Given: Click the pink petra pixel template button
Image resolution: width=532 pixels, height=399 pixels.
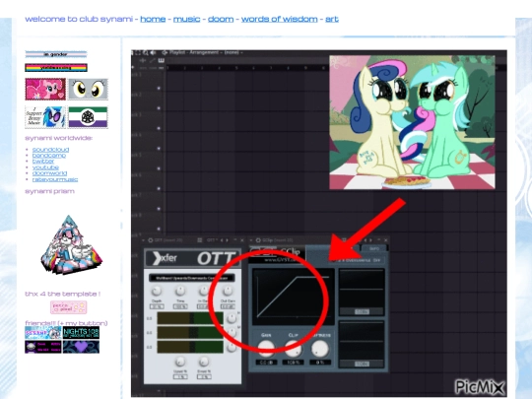Looking at the screenshot, I should (x=69, y=307).
